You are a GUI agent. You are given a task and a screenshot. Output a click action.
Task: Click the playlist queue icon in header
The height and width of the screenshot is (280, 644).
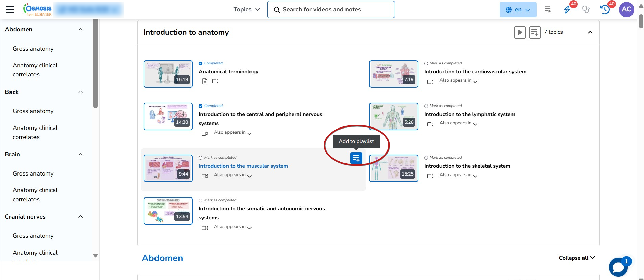pos(548,9)
